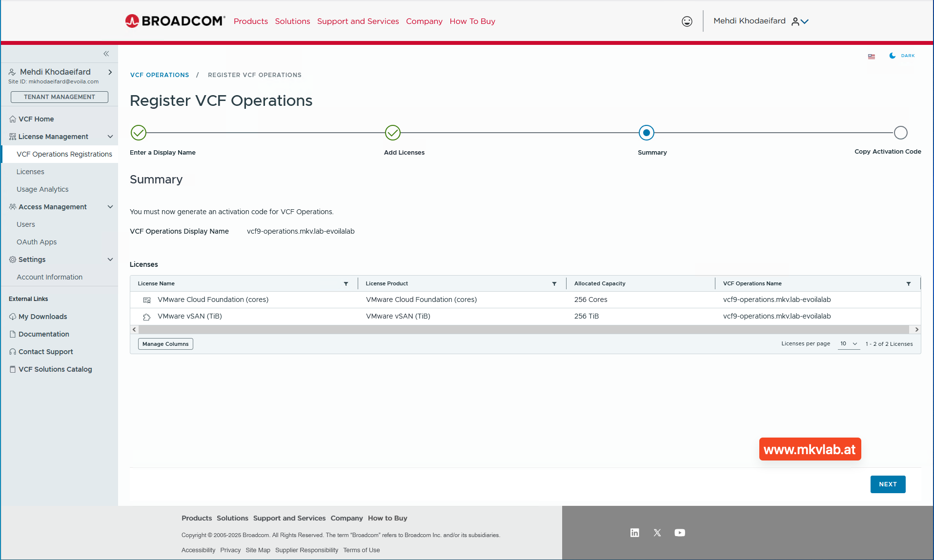Click the smiley feedback icon in header
The width and height of the screenshot is (934, 560).
click(x=687, y=21)
